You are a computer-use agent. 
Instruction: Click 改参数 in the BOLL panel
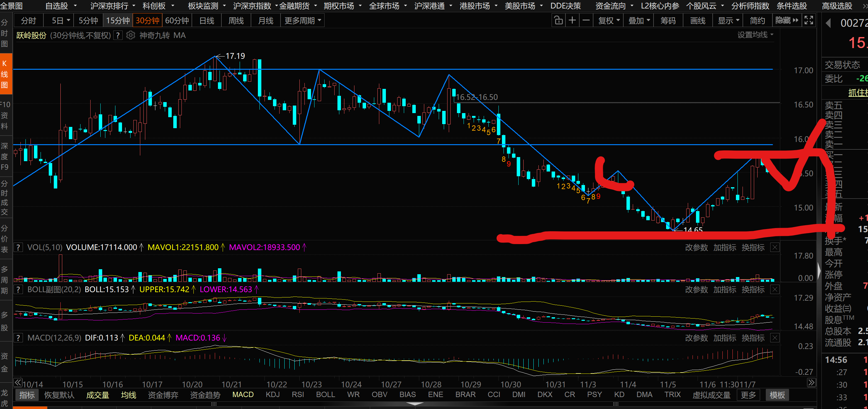tap(696, 290)
